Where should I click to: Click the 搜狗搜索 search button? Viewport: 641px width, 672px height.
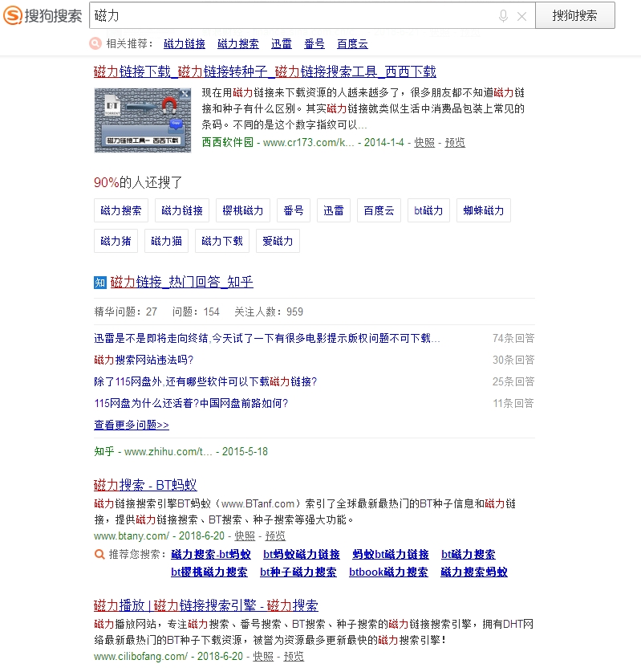[x=574, y=15]
